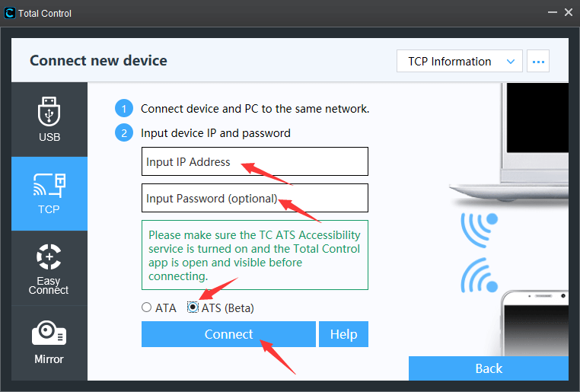
Task: Choose the Easy Connect icon
Action: pyautogui.click(x=49, y=257)
